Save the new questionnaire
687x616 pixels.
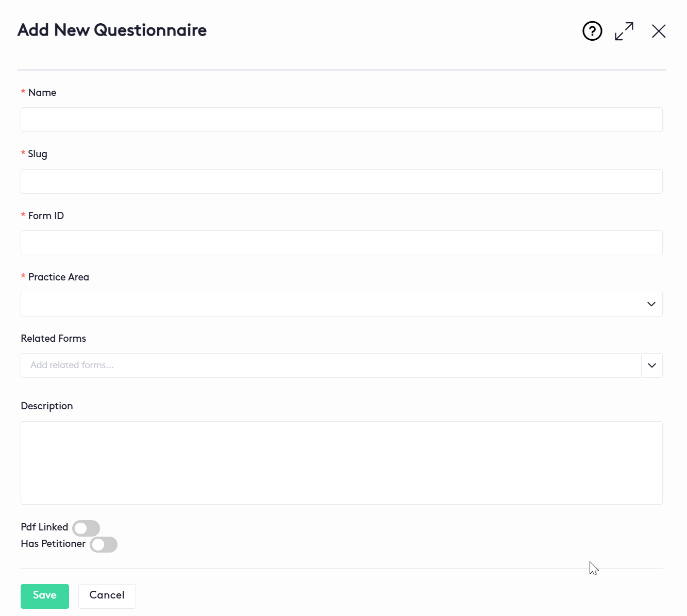tap(44, 596)
